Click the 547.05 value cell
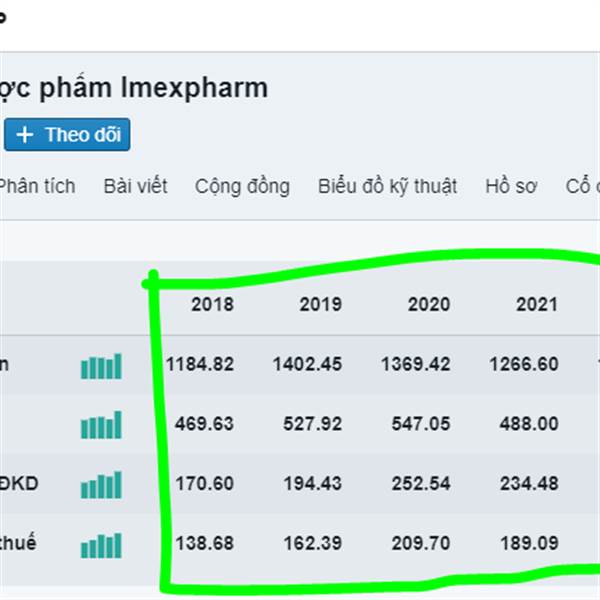The image size is (600, 600). (415, 425)
